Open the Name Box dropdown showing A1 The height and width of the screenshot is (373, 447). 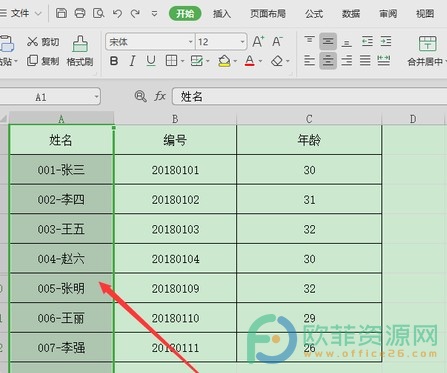coord(96,97)
